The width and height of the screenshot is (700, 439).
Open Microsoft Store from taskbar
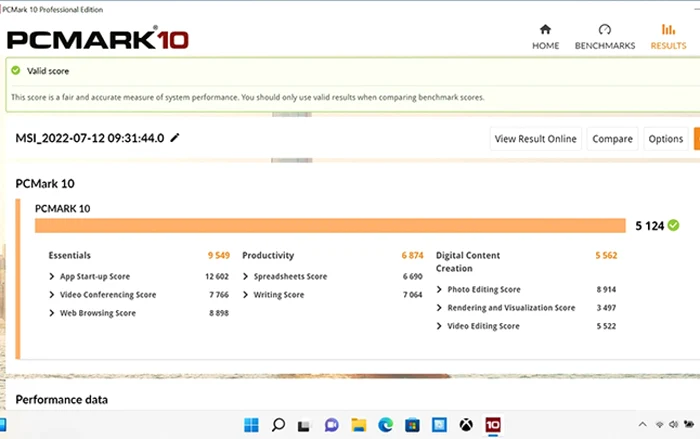412,425
